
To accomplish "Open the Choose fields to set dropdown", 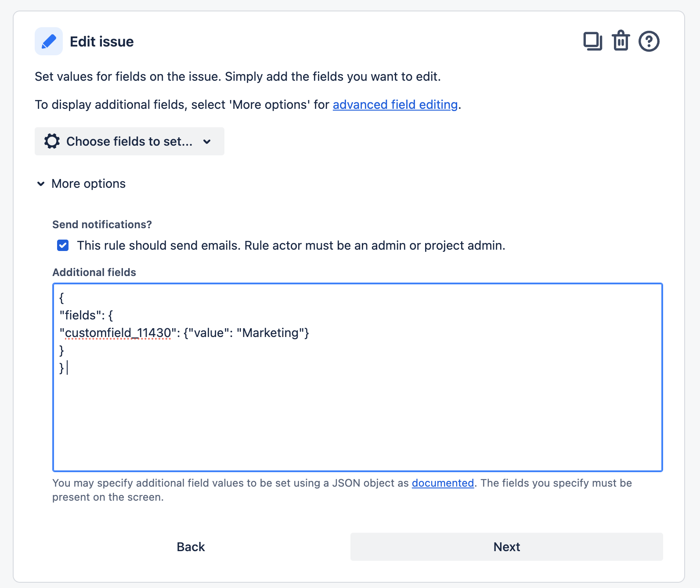I will 130,141.
